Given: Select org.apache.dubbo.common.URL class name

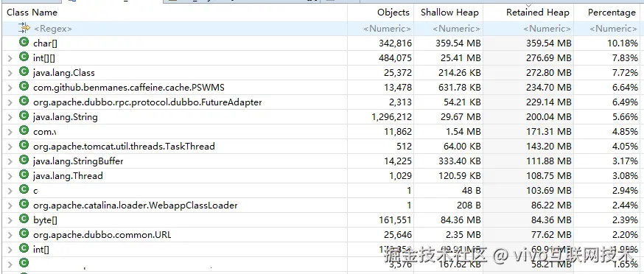Looking at the screenshot, I should (102, 234).
